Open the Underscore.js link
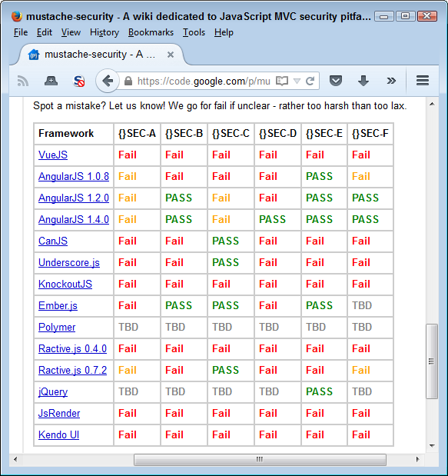 click(x=69, y=262)
